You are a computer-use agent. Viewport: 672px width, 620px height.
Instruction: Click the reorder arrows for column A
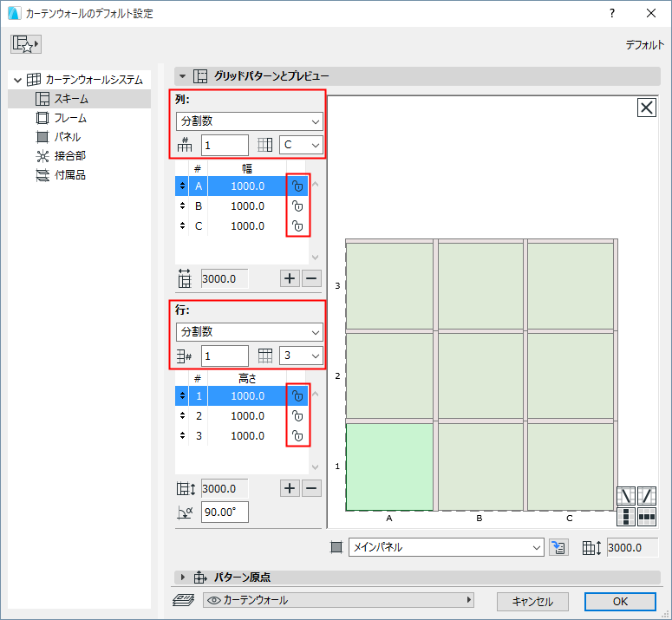[183, 186]
